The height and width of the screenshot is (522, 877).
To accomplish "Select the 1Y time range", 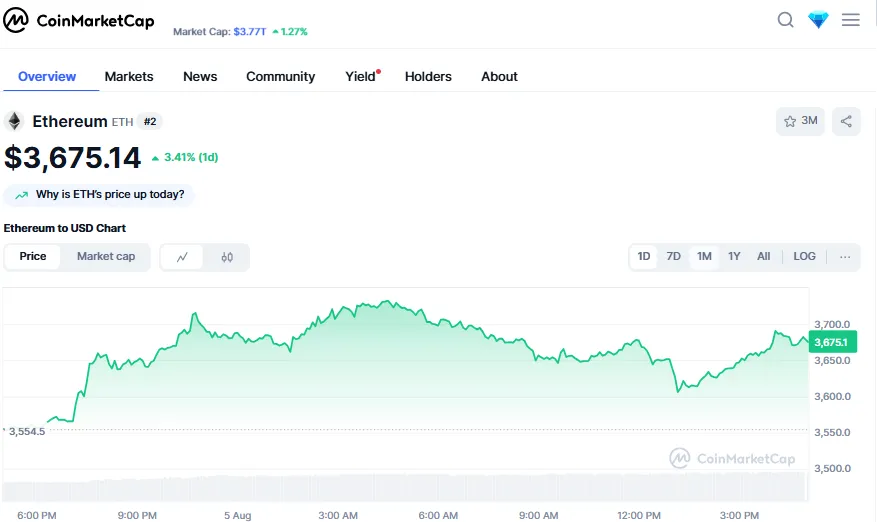I will click(734, 257).
